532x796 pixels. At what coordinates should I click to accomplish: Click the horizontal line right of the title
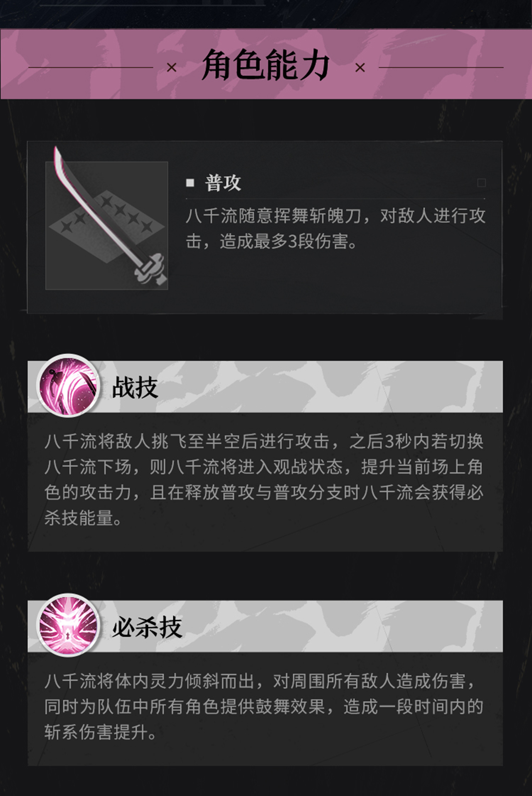441,67
